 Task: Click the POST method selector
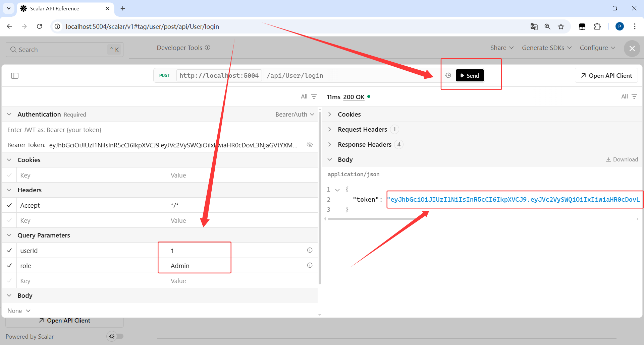pyautogui.click(x=164, y=75)
